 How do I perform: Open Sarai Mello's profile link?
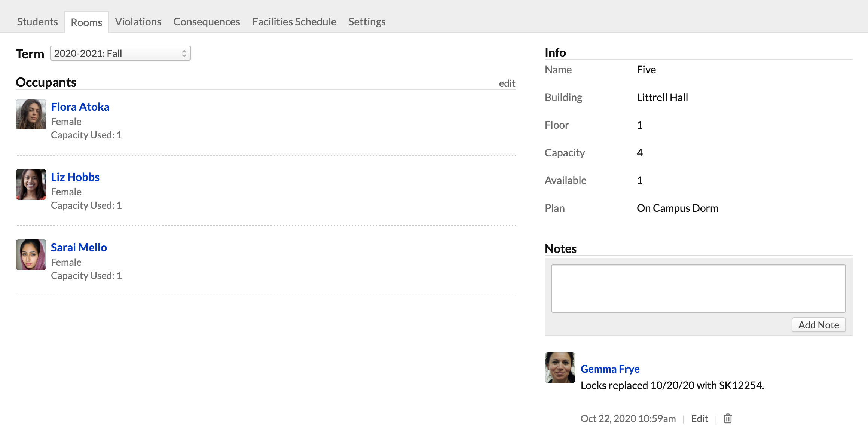(79, 247)
